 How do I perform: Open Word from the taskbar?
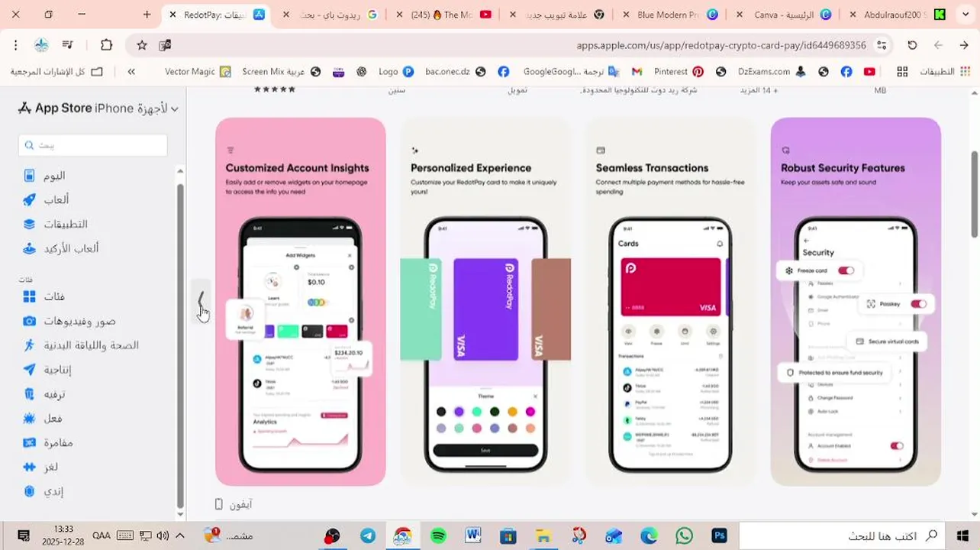click(x=472, y=535)
